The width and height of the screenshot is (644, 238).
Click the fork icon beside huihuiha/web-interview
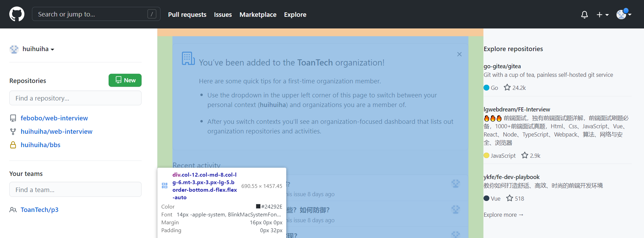point(13,131)
